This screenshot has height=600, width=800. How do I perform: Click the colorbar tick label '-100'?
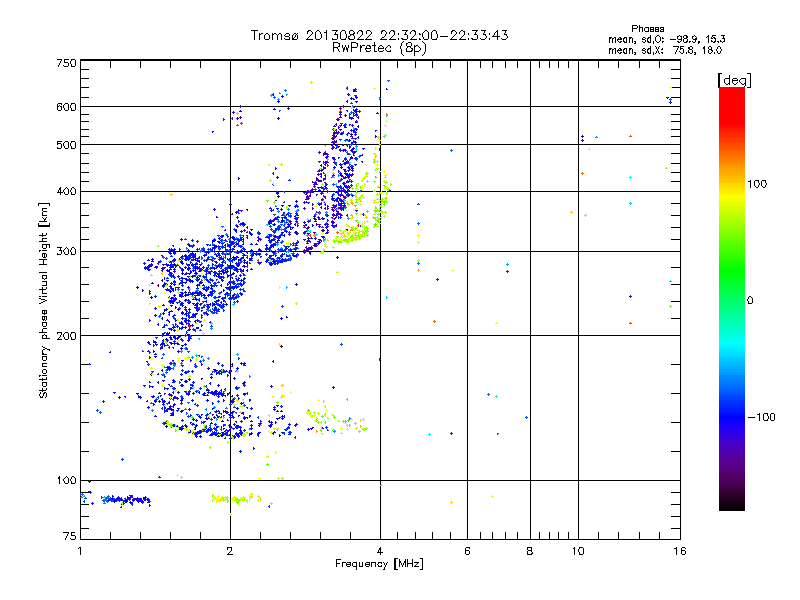coord(761,417)
